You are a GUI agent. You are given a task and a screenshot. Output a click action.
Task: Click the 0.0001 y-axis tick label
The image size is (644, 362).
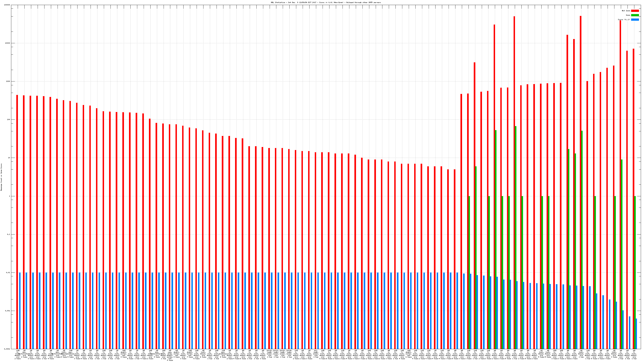pos(7,349)
